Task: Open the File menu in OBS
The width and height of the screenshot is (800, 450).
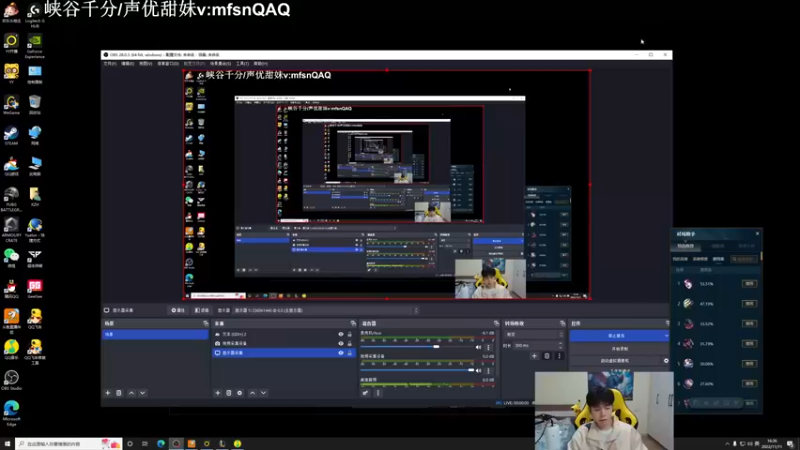Action: coord(110,64)
